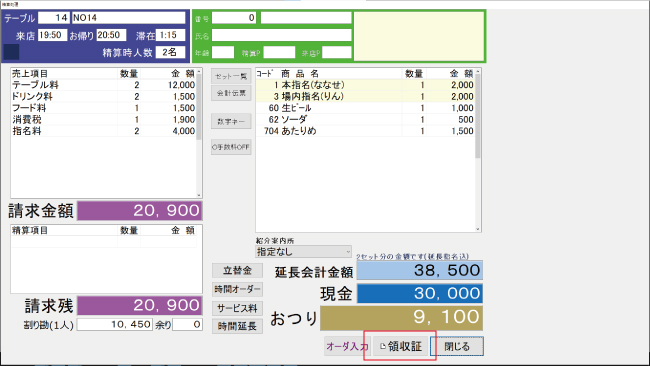650x366 pixels.
Task: Click the 時間延長 time extension button
Action: coord(237,327)
